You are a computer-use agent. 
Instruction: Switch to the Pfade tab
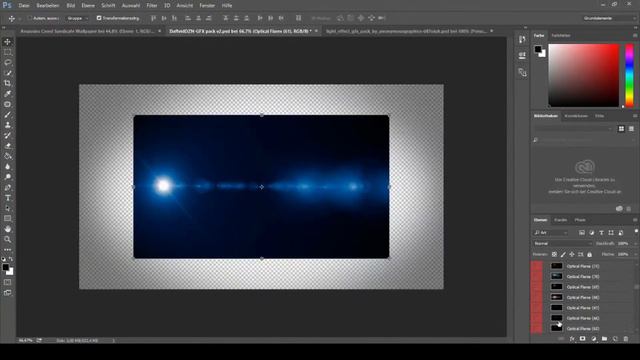[580, 220]
